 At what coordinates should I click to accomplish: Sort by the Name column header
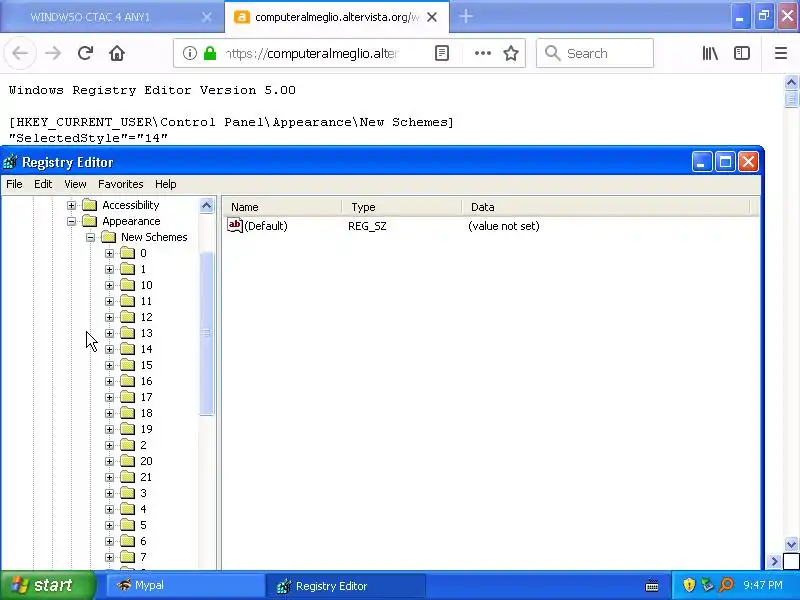[x=282, y=207]
